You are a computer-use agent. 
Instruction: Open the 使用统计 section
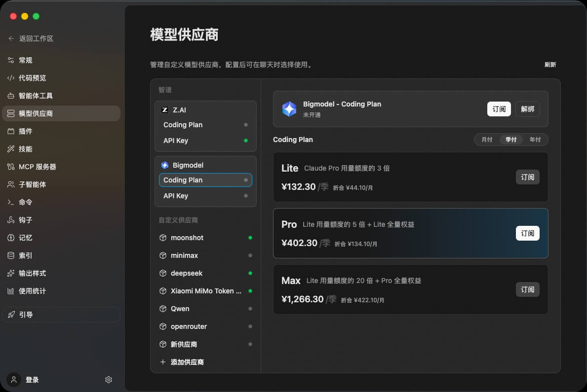(61, 291)
